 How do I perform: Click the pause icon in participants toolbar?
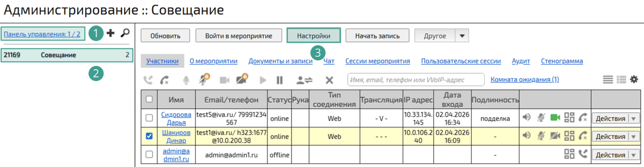280,80
